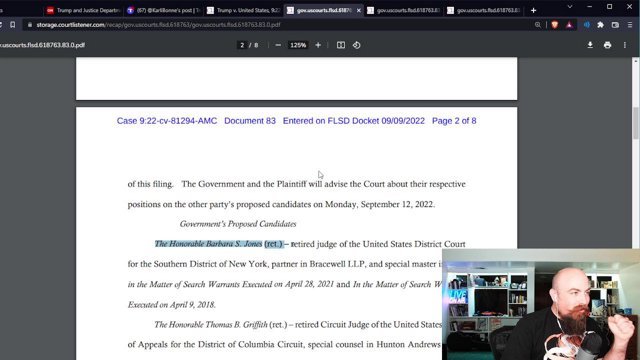Click the September 12, 2022 date text
640x360 pixels.
click(x=397, y=204)
